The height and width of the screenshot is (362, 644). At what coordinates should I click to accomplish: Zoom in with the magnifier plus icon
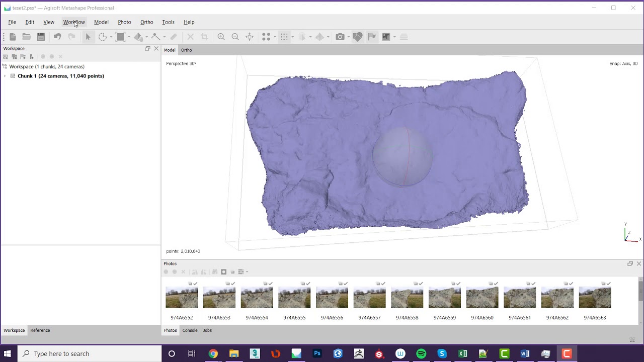tap(221, 37)
